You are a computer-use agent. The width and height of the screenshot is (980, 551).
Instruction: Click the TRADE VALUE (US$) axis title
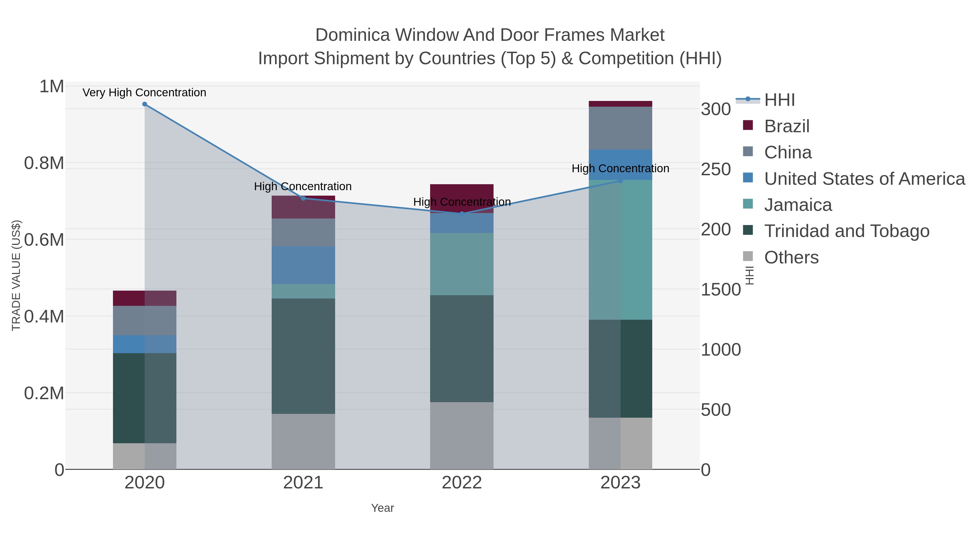pos(16,275)
